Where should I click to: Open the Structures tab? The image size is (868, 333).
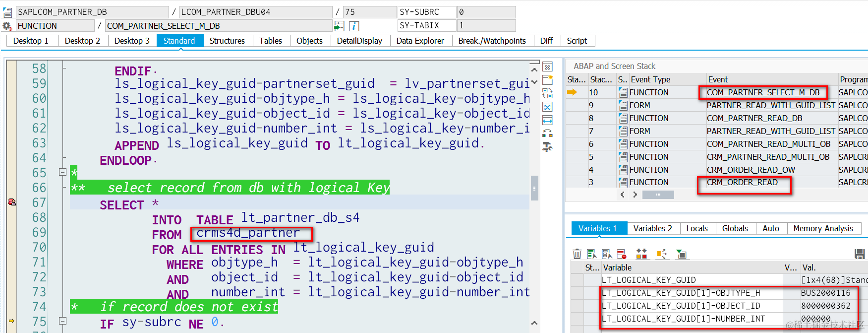(x=227, y=41)
